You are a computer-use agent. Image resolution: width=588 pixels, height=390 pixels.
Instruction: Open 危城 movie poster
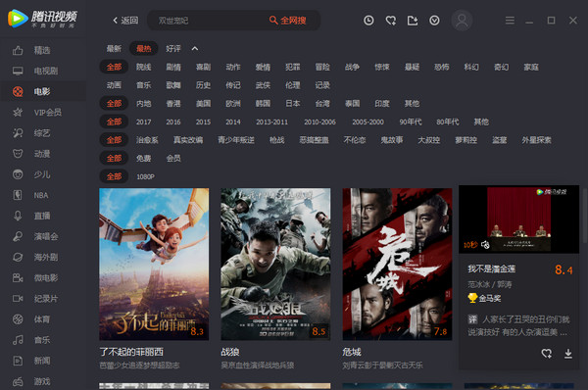[397, 264]
